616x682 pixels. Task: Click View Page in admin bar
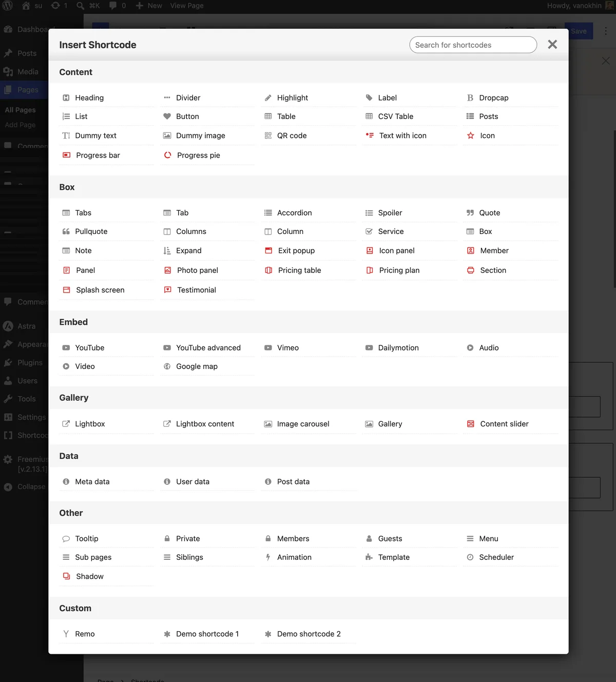pos(187,6)
